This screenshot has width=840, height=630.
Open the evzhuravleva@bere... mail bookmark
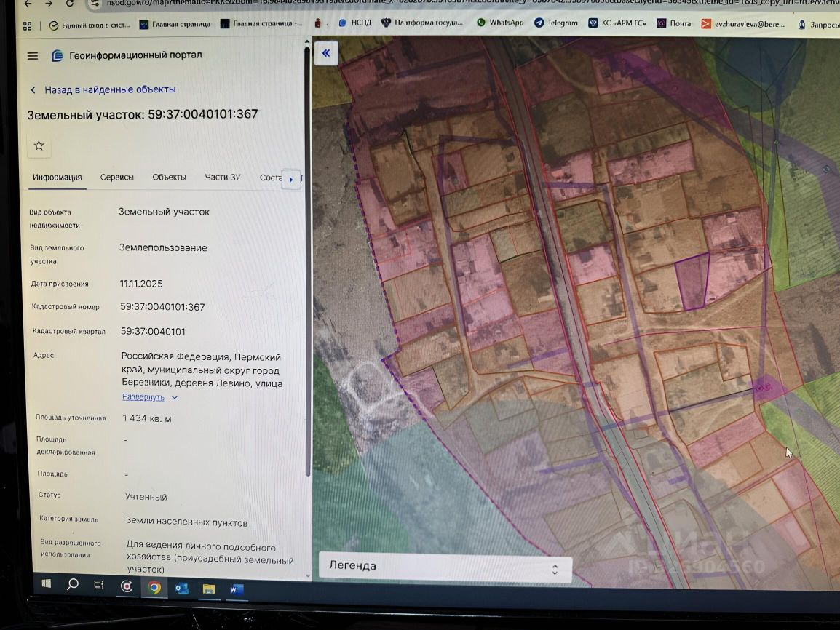coord(743,24)
